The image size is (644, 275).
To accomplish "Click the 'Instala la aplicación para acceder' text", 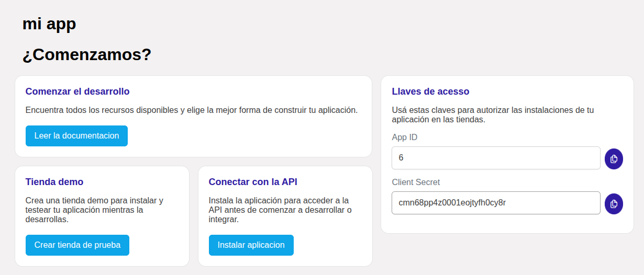I will (x=280, y=210).
